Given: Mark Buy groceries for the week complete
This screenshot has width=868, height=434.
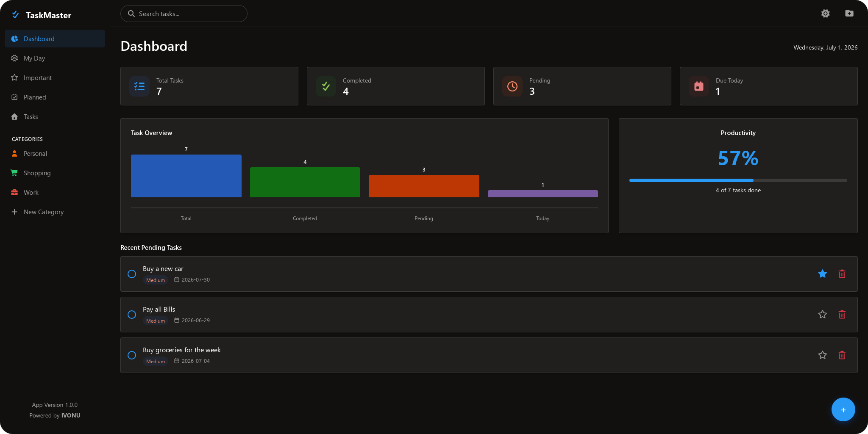Looking at the screenshot, I should tap(132, 355).
